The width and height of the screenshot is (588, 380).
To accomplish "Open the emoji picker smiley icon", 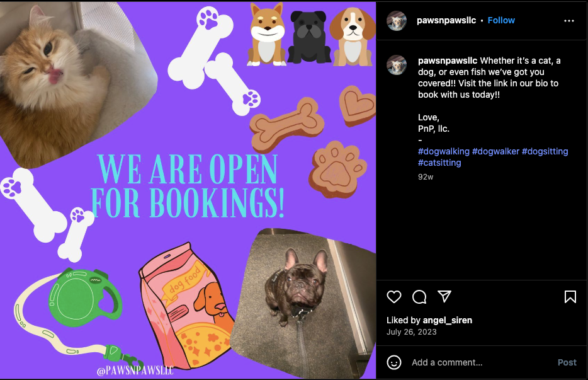I will (x=393, y=362).
